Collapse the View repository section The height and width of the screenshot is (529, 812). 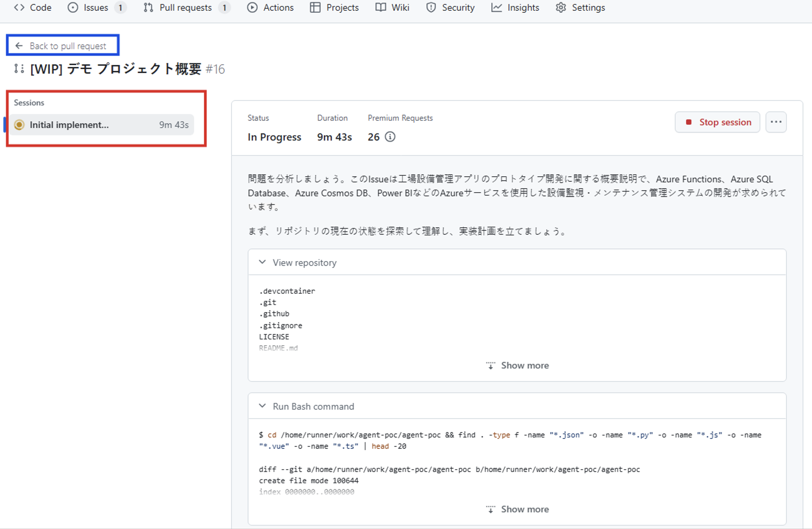[x=262, y=262]
